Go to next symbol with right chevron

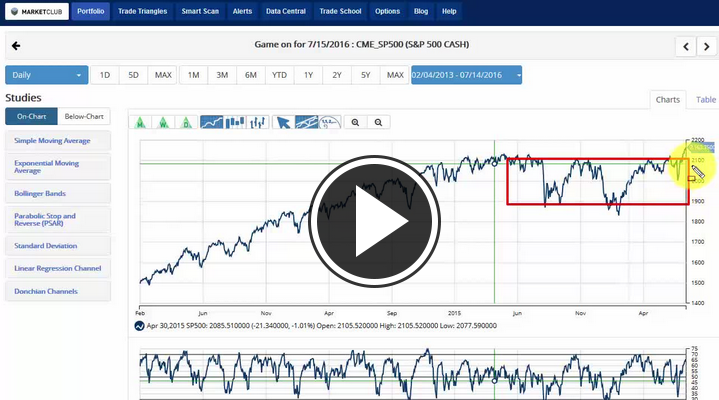pos(708,46)
